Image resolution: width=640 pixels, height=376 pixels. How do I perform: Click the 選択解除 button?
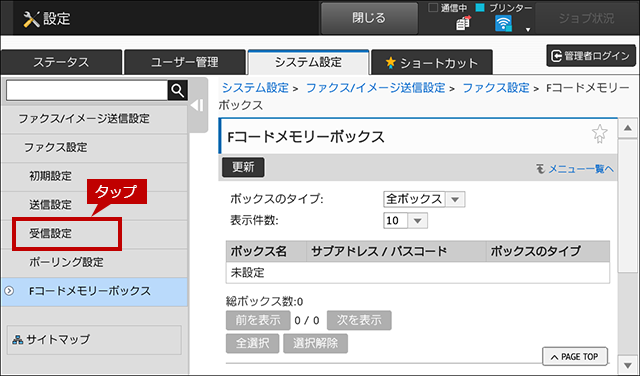pyautogui.click(x=316, y=343)
